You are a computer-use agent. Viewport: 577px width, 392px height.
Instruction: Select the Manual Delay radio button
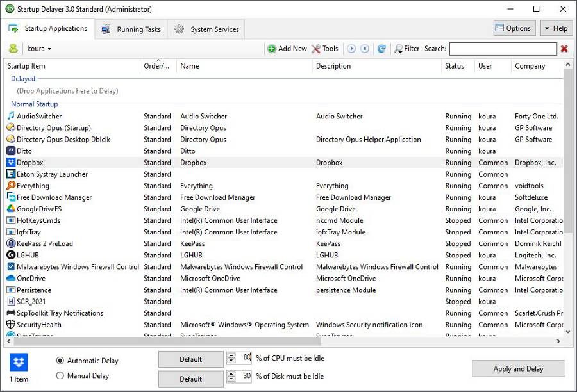[x=60, y=375]
